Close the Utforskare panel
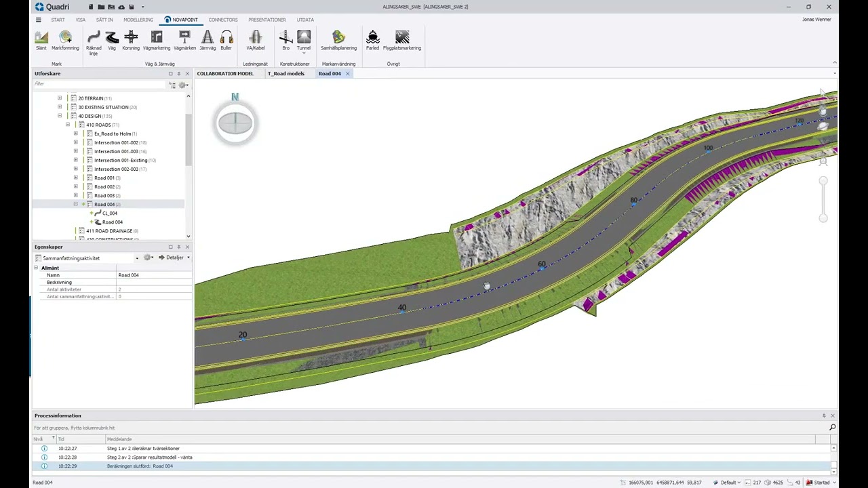Viewport: 868px width, 488px height. [x=187, y=74]
